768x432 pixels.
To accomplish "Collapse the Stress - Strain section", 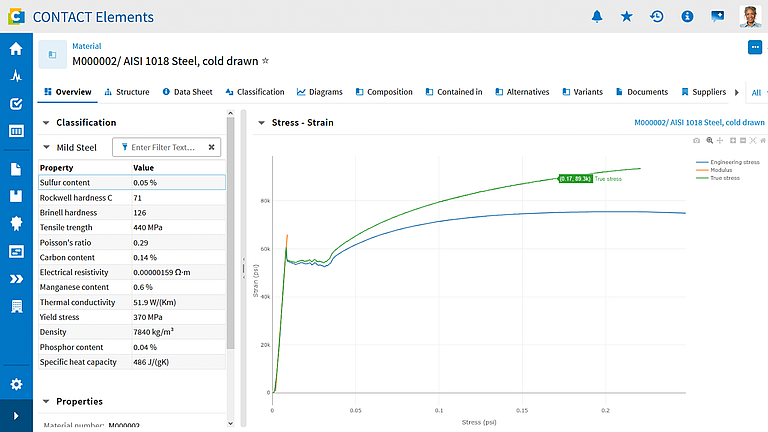I will 262,122.
